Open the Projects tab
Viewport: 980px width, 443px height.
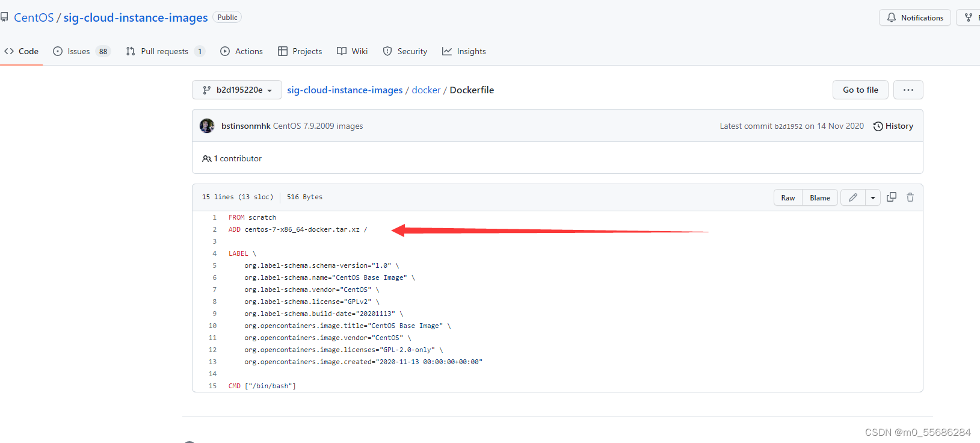(x=300, y=51)
